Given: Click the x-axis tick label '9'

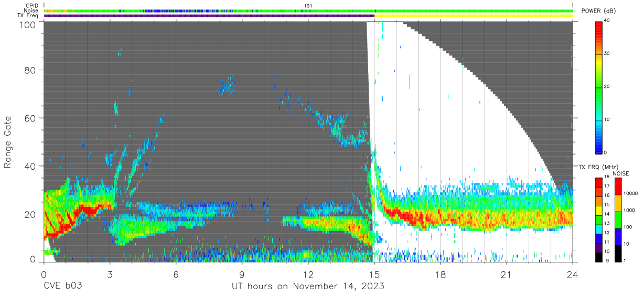Looking at the screenshot, I should [242, 274].
